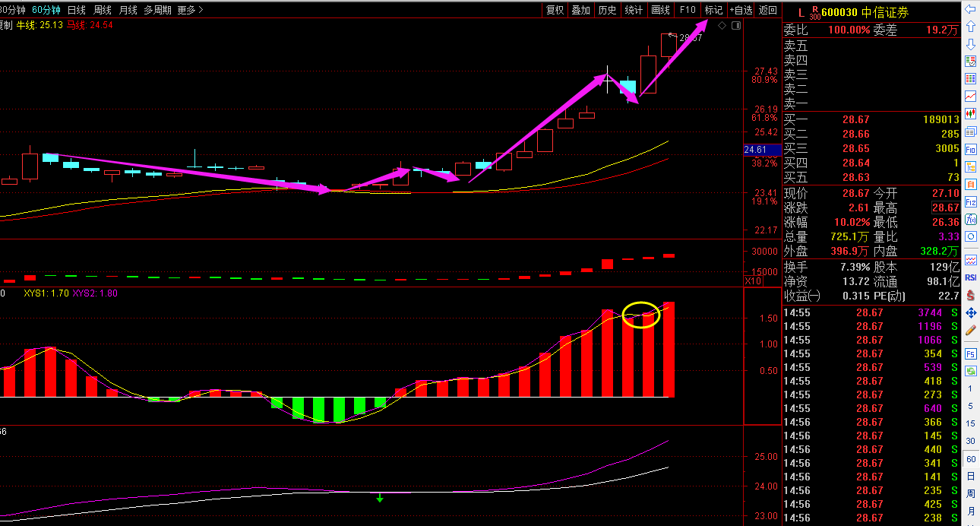Open the 统计 statistics button
This screenshot has width=980, height=526.
pyautogui.click(x=634, y=10)
